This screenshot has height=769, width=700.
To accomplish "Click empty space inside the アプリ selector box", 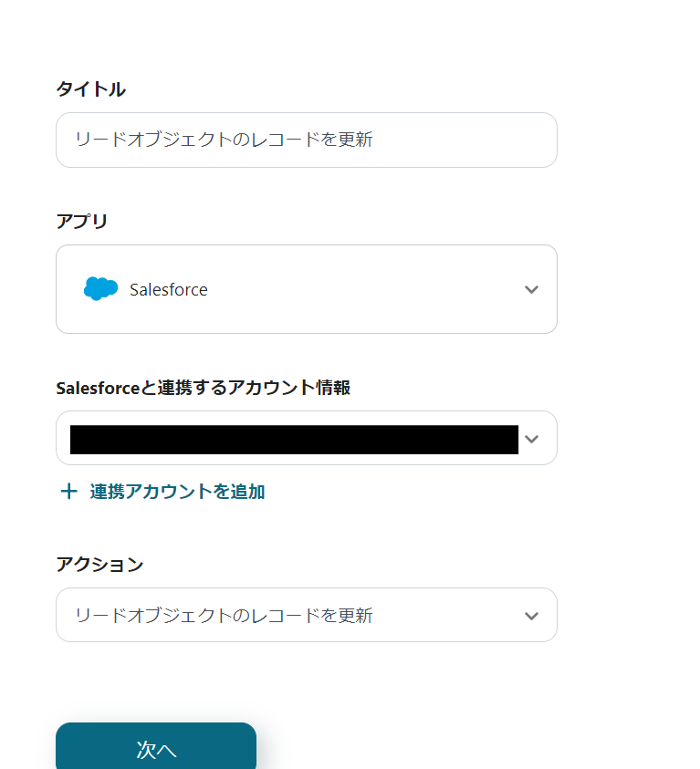I will point(365,289).
